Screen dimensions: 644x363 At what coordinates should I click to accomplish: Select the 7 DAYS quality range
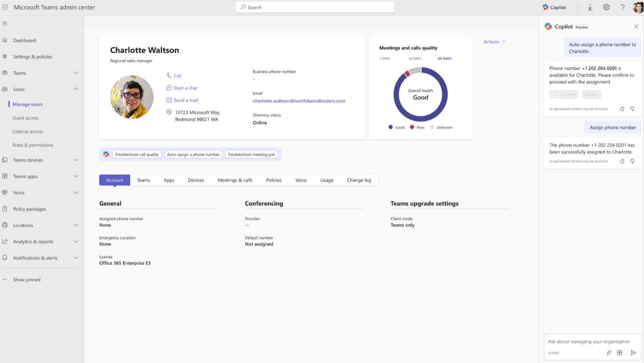pyautogui.click(x=384, y=59)
